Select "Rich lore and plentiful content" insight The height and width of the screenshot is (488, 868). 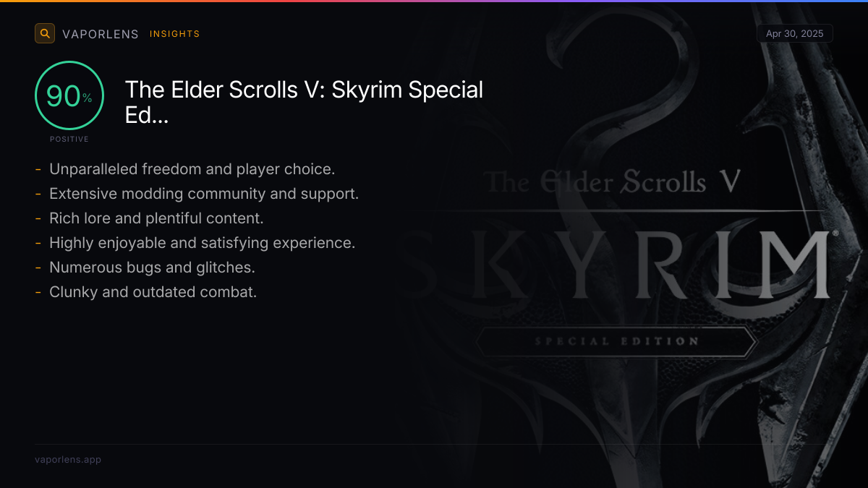156,218
